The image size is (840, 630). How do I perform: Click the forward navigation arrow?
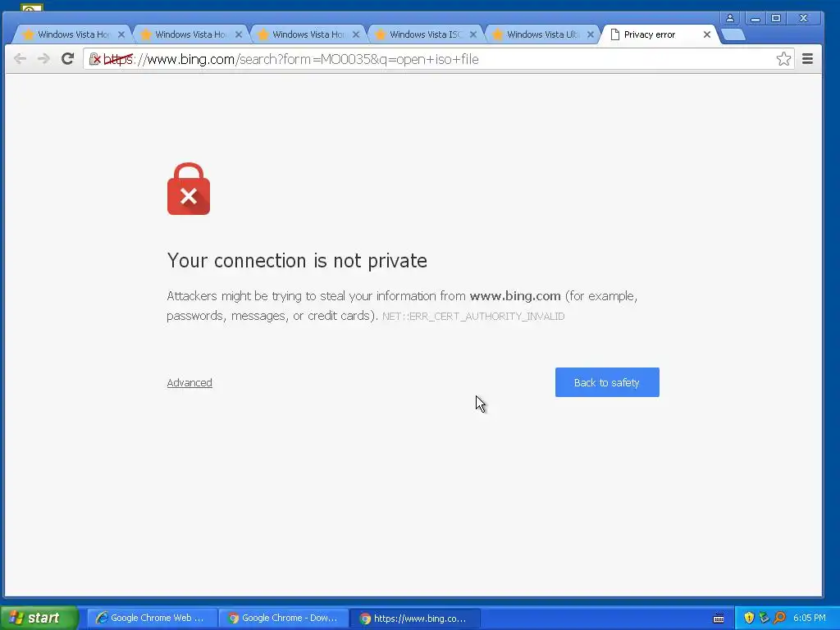(43, 59)
